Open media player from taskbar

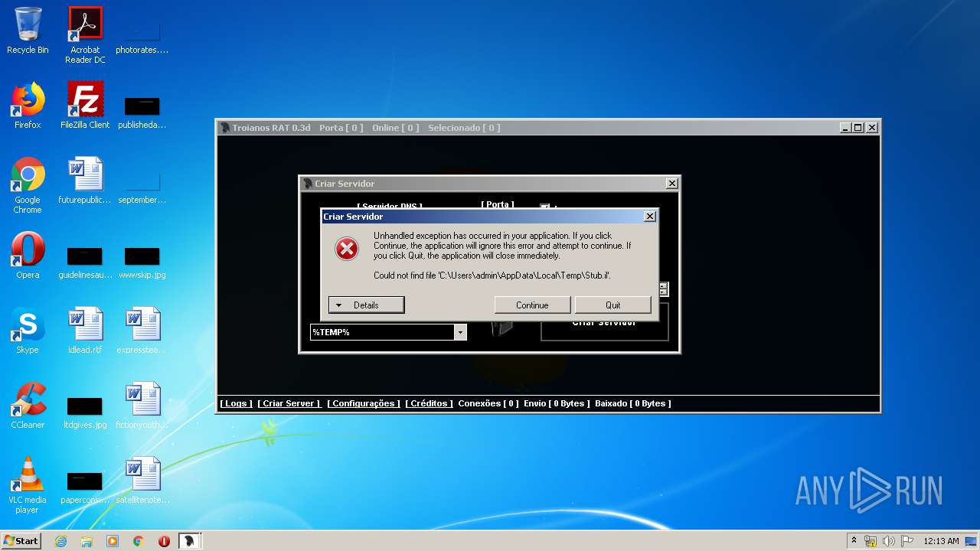point(113,541)
